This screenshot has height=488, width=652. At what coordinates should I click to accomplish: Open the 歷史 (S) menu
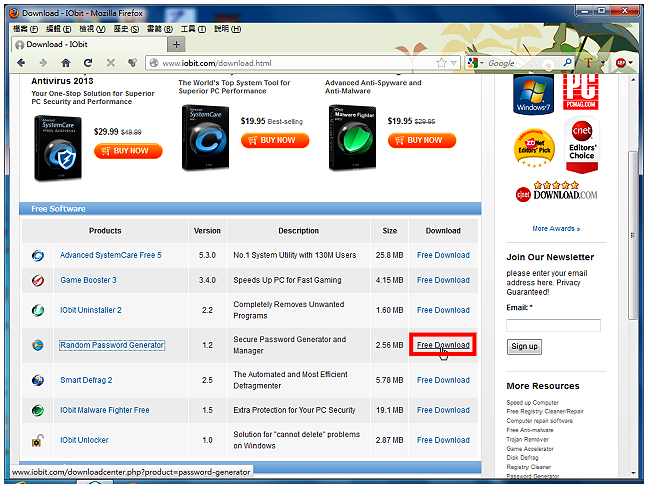click(126, 29)
